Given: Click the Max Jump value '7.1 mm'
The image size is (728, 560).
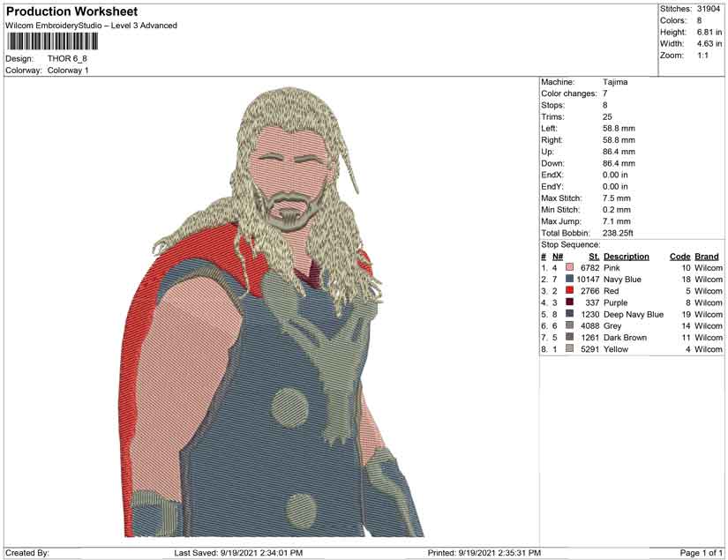Looking at the screenshot, I should [617, 221].
